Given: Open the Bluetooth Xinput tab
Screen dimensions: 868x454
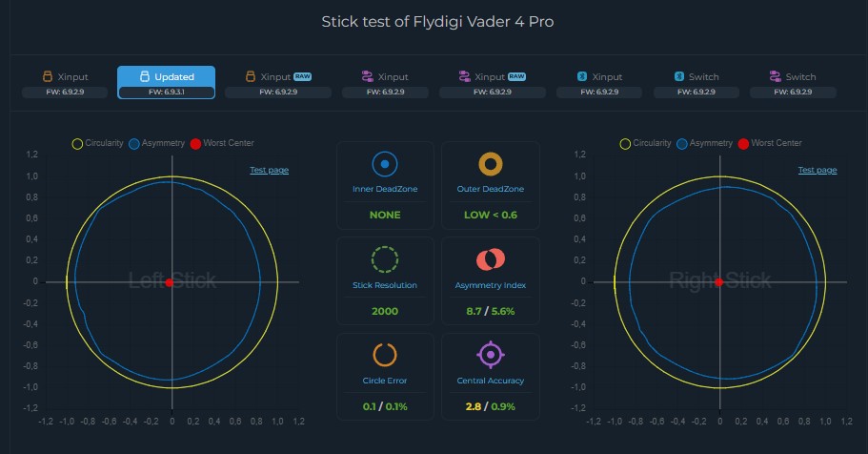Looking at the screenshot, I should pyautogui.click(x=599, y=83).
